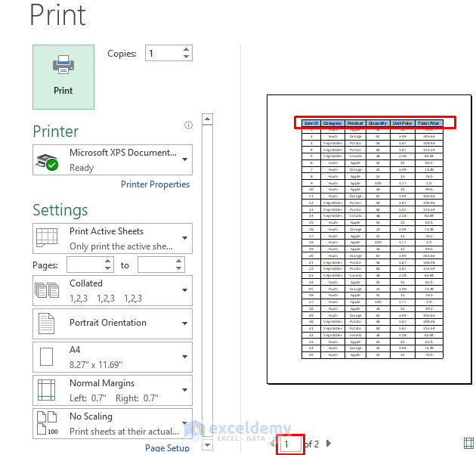Open the Collated dropdown
Image resolution: width=476 pixels, height=455 pixels.
click(x=113, y=290)
